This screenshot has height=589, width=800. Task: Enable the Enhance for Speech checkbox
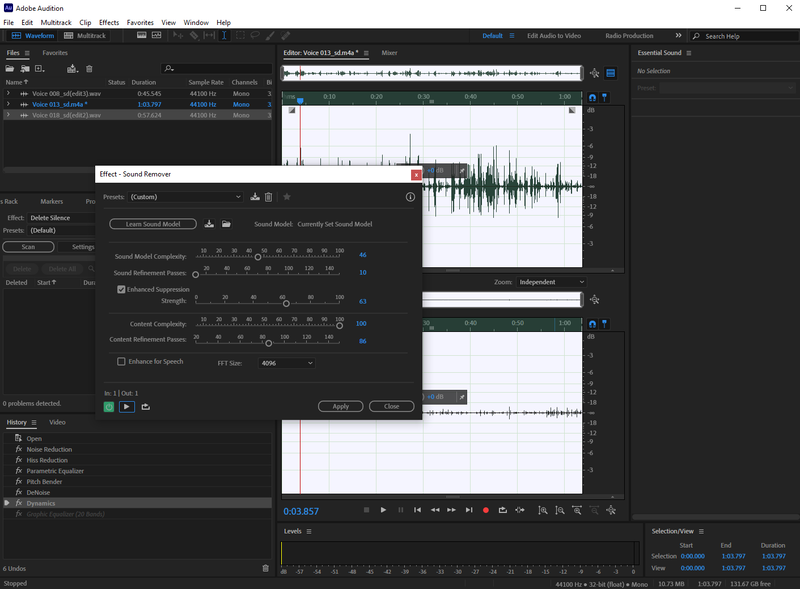pos(121,361)
